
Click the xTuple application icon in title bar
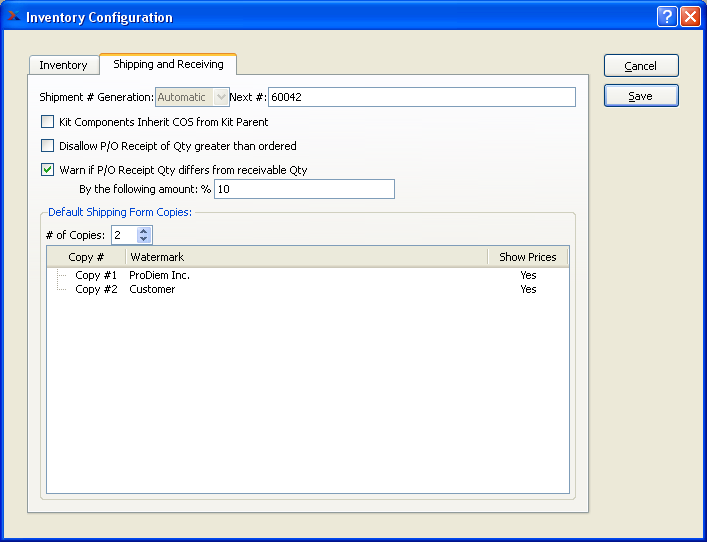tap(14, 16)
